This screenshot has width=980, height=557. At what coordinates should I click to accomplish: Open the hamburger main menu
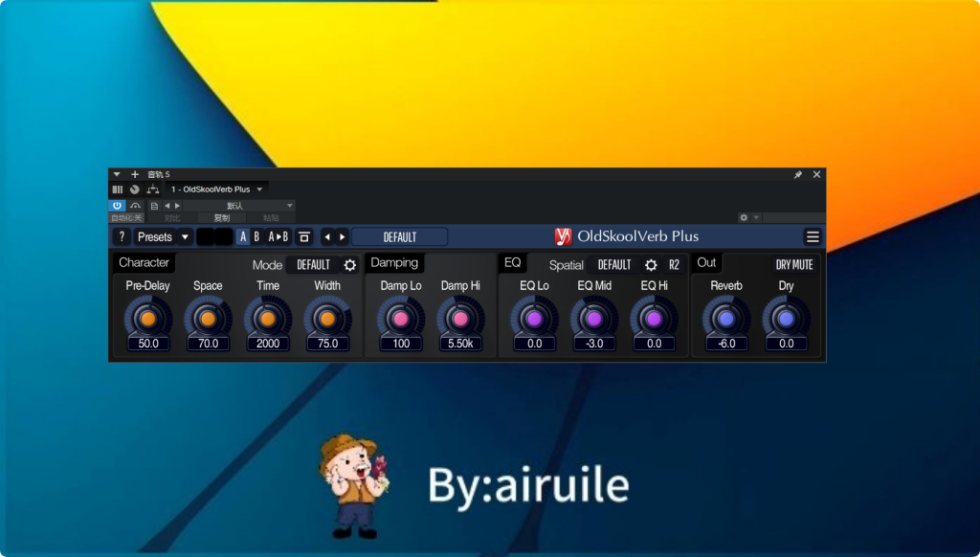pos(813,237)
